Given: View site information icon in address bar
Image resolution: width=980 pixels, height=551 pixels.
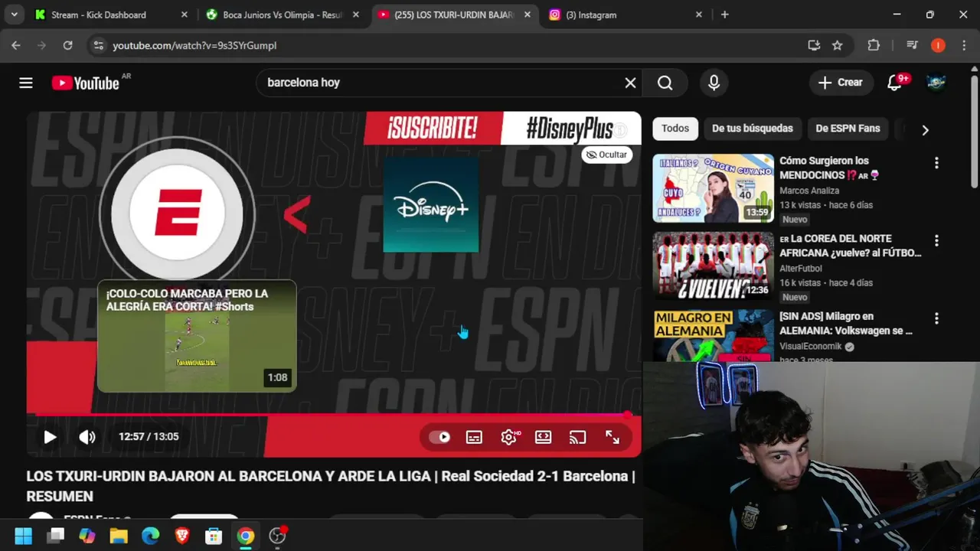Looking at the screenshot, I should 98,46.
